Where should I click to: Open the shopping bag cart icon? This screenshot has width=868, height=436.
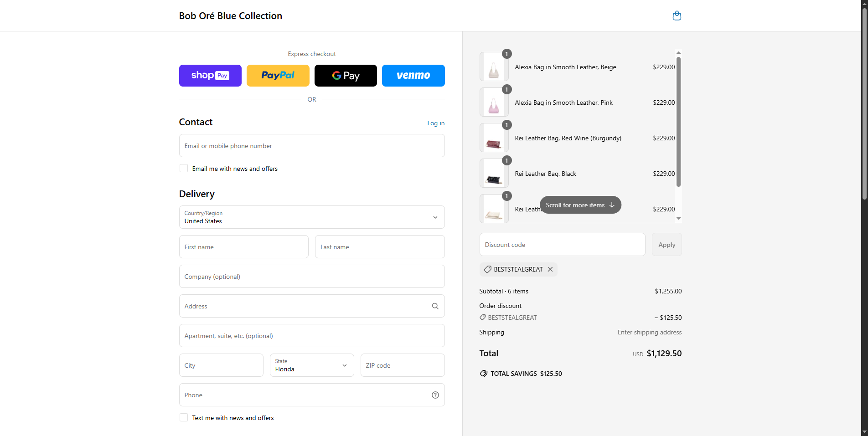tap(677, 15)
